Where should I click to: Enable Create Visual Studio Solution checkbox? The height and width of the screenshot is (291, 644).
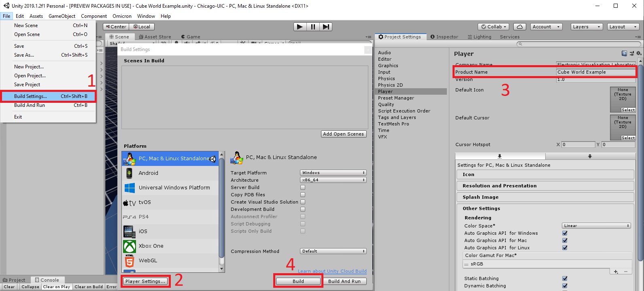click(303, 202)
